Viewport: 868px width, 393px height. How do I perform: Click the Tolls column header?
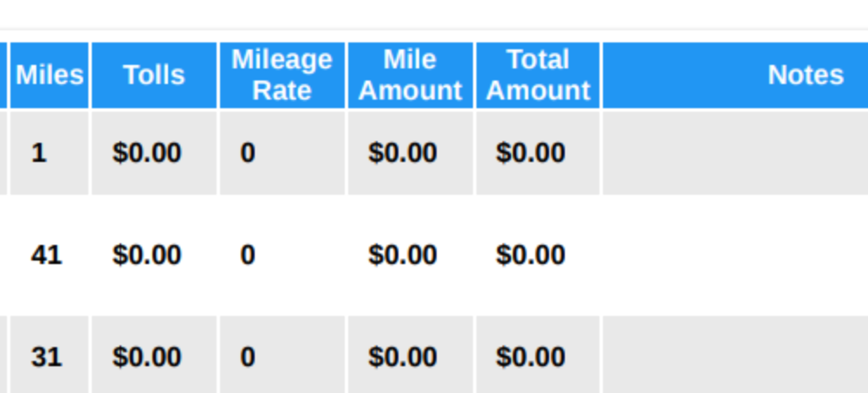pos(154,75)
